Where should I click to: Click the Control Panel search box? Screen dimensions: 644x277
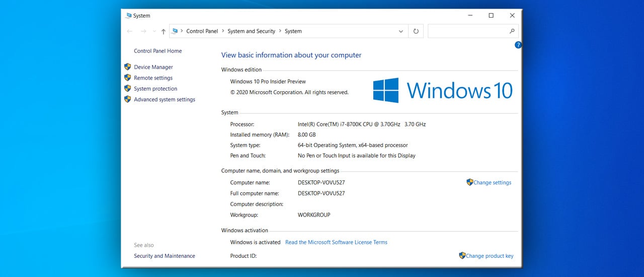click(473, 31)
